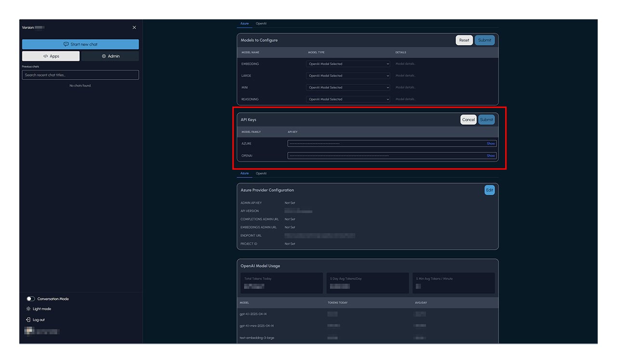This screenshot has height=364, width=617.
Task: Select the OpenAI tab below API Keys
Action: click(x=261, y=173)
